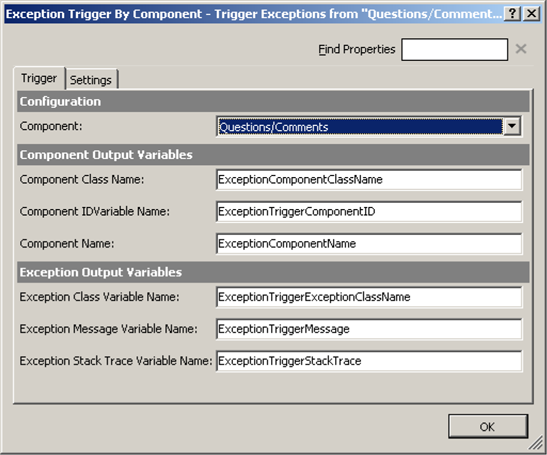Viewport: 547px width, 455px height.
Task: Expand the Component dropdown arrow
Action: pos(512,126)
